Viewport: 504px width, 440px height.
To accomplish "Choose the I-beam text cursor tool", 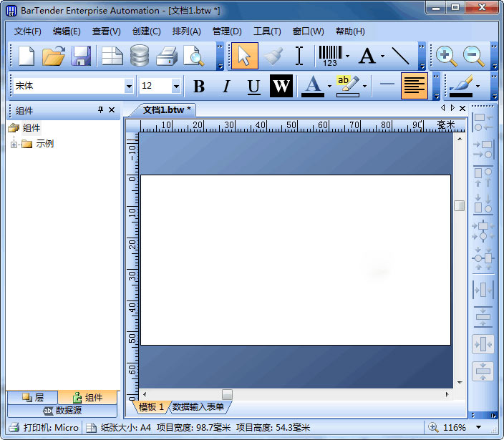I will (x=299, y=56).
